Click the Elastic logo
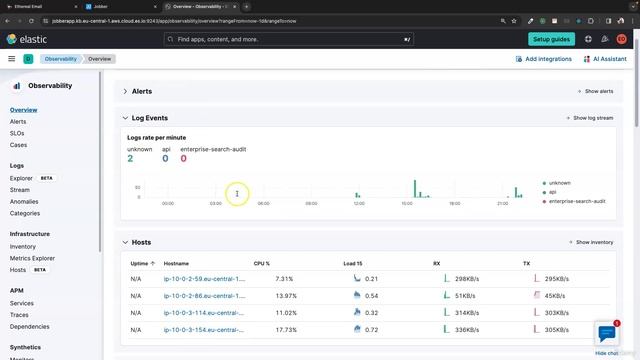 [27, 39]
